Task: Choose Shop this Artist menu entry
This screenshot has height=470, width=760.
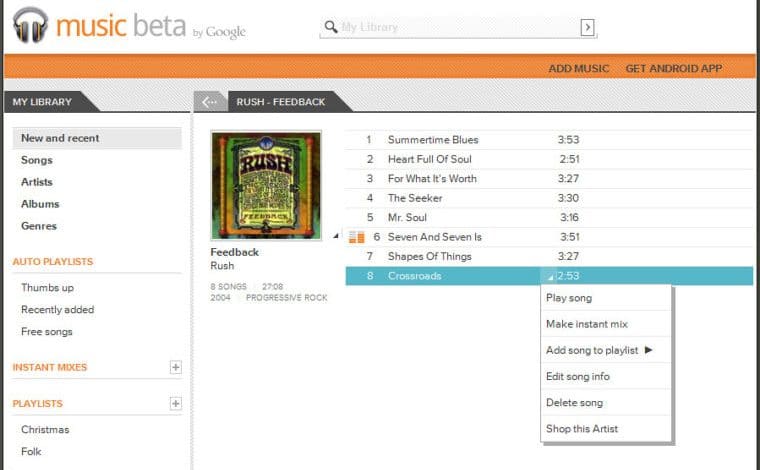Action: 606,429
